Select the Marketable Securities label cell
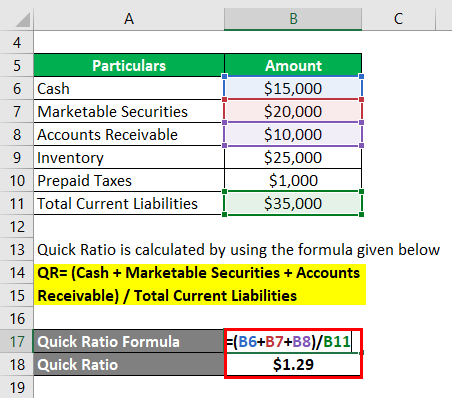Screen dimensions: 452x398 129,111
